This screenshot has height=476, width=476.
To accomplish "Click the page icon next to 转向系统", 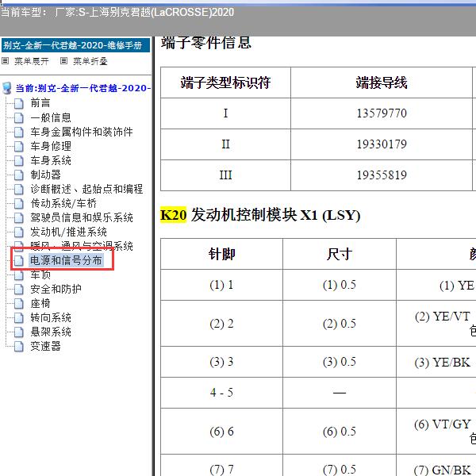I will (19, 317).
